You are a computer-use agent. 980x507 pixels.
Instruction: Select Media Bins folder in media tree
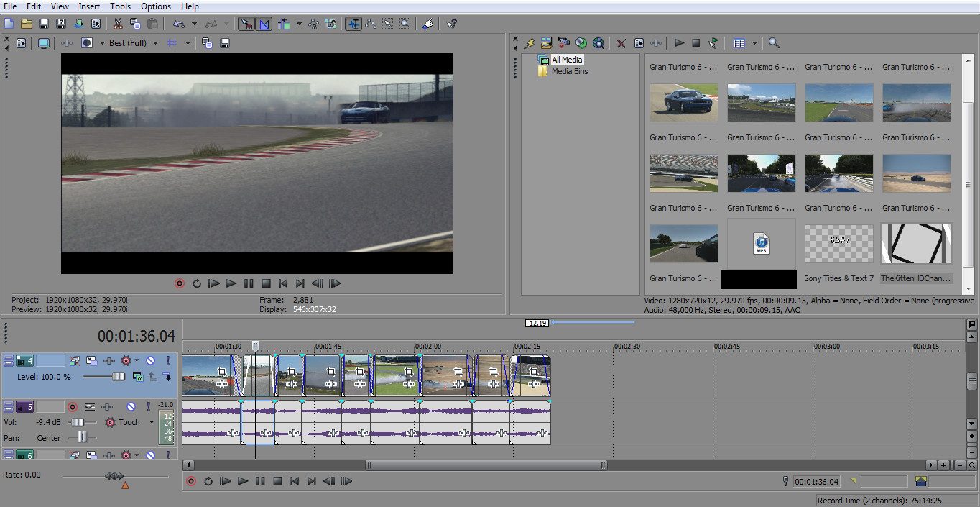[570, 71]
